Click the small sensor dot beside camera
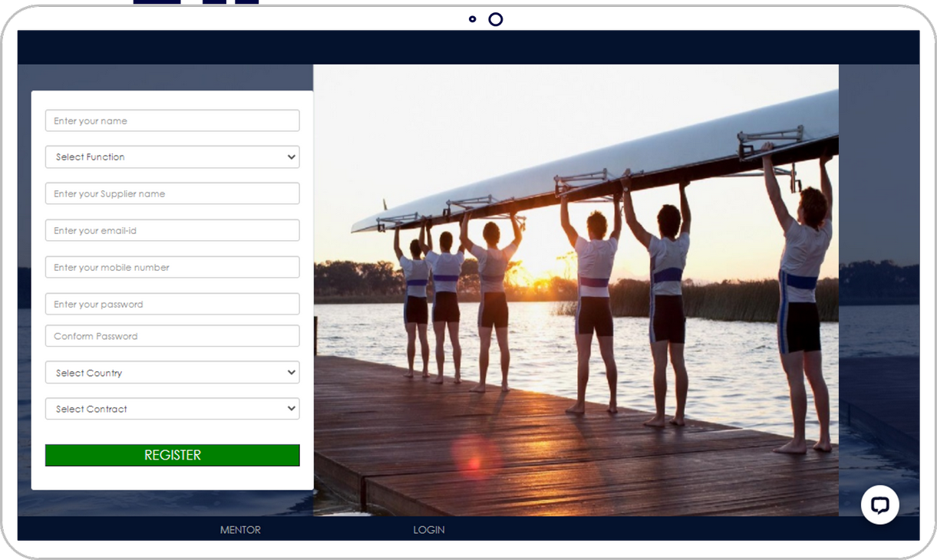The image size is (937, 560). click(x=473, y=19)
